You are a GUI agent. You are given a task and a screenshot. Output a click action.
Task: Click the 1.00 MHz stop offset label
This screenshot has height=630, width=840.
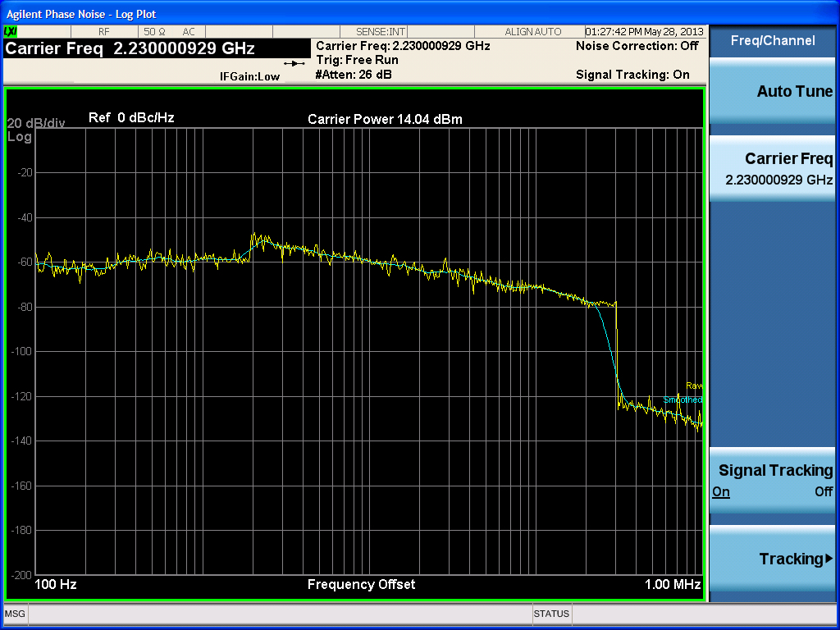673,584
